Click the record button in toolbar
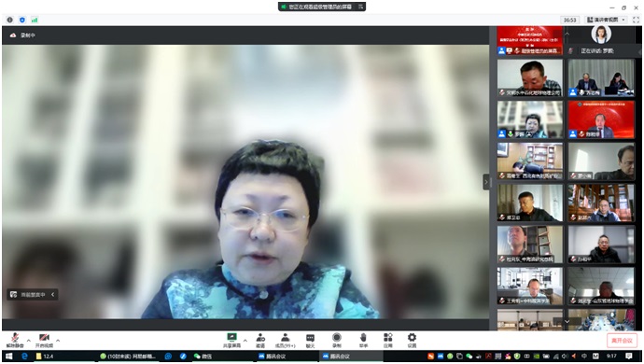The image size is (644, 364). [336, 340]
